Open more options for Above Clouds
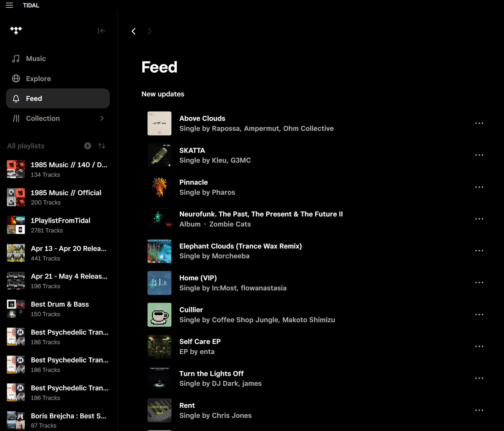 [x=479, y=123]
